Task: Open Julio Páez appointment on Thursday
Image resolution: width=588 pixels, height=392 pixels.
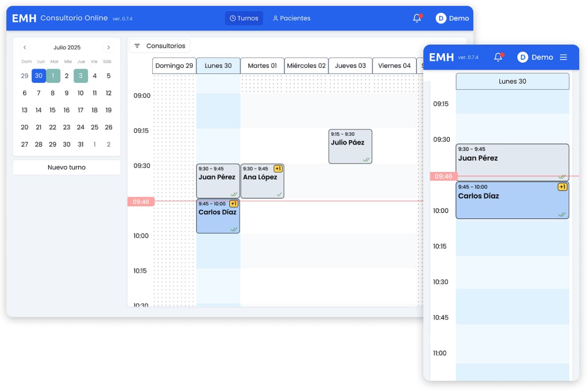Action: pyautogui.click(x=350, y=146)
